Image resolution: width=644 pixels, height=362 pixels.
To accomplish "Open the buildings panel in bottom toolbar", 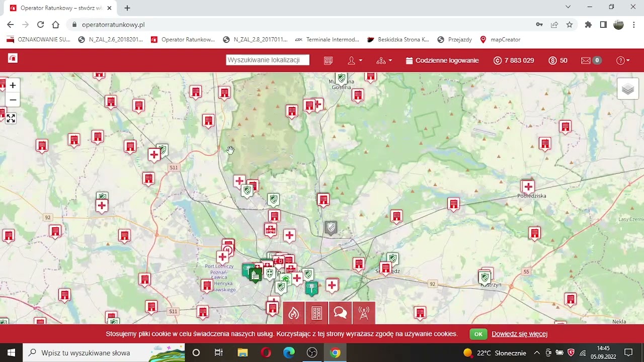I will 317,313.
